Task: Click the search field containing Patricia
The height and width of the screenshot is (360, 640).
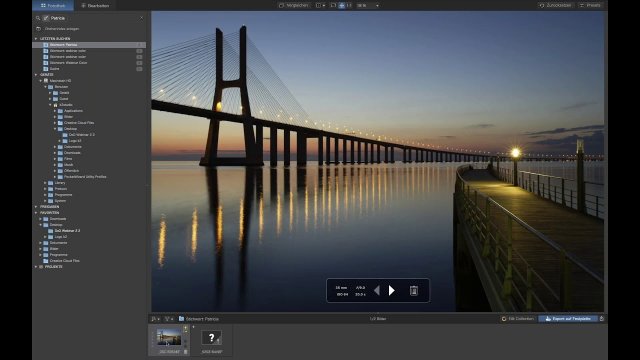Action: (90, 18)
